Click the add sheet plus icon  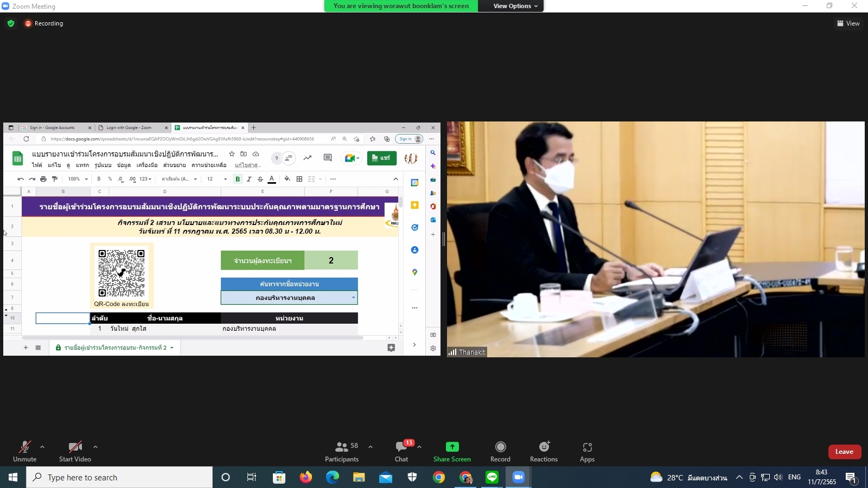click(25, 348)
